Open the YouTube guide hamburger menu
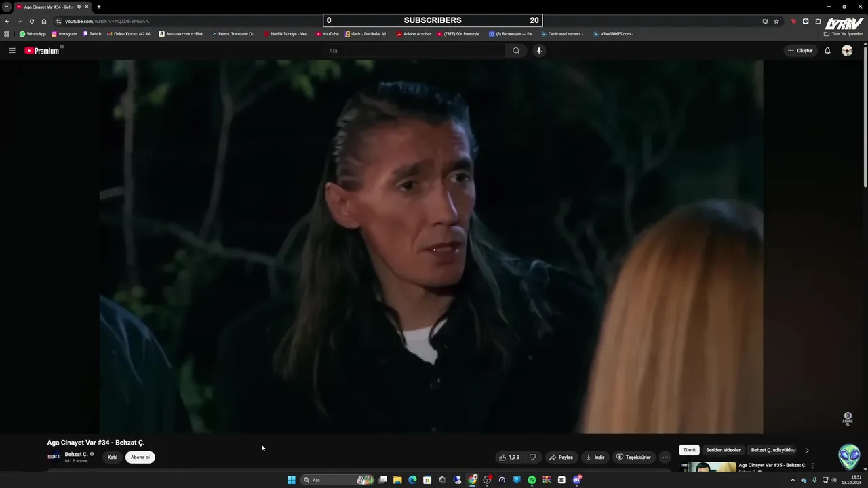Screen dimensions: 868x488 (x=12, y=51)
